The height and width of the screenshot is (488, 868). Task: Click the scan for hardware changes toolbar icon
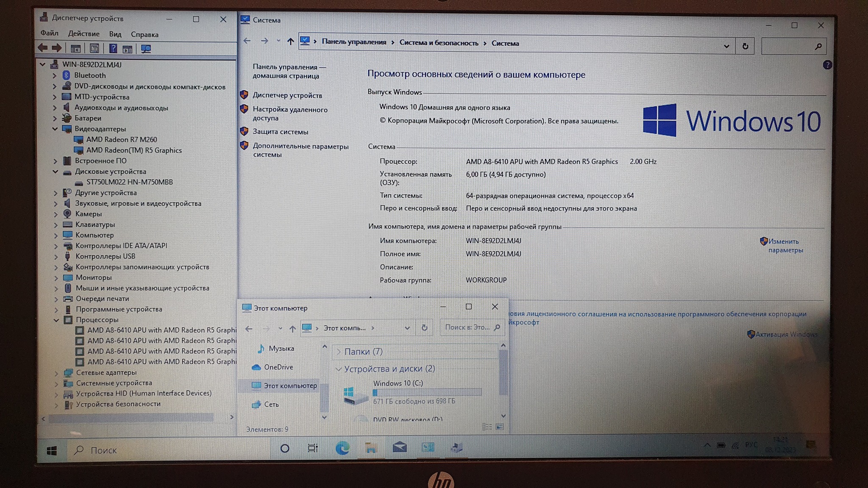pyautogui.click(x=146, y=49)
